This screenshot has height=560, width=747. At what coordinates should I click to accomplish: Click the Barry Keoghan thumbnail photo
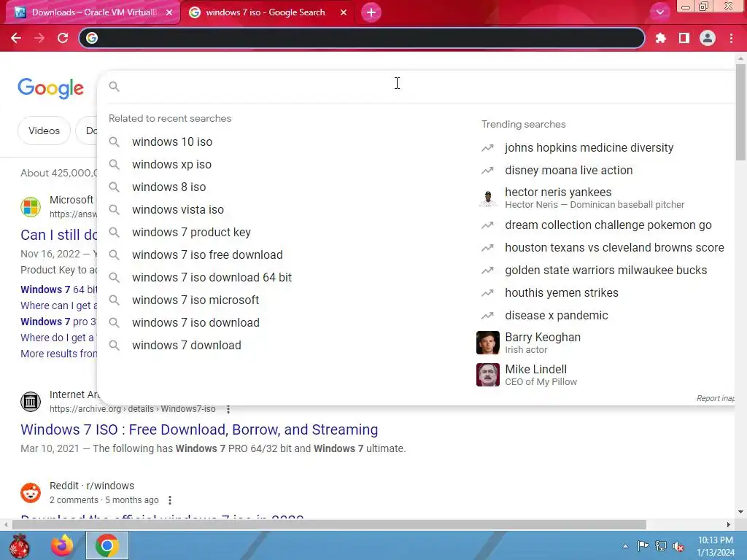[x=488, y=343]
